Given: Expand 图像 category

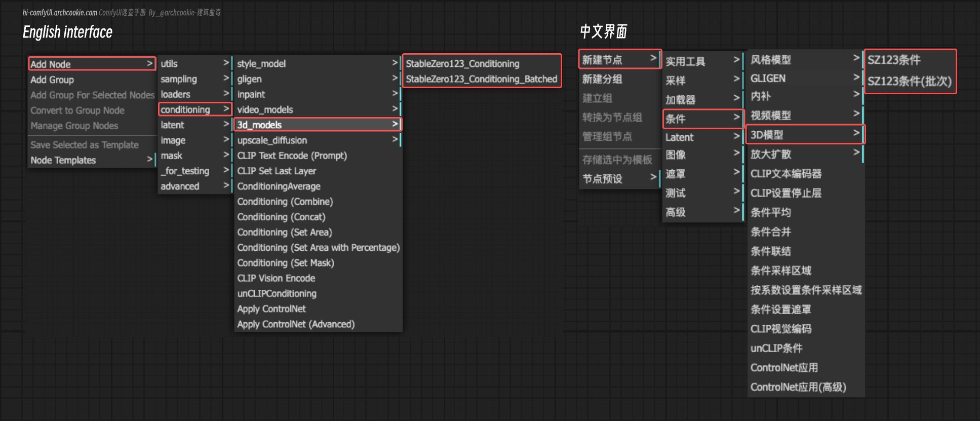Looking at the screenshot, I should pyautogui.click(x=703, y=155).
